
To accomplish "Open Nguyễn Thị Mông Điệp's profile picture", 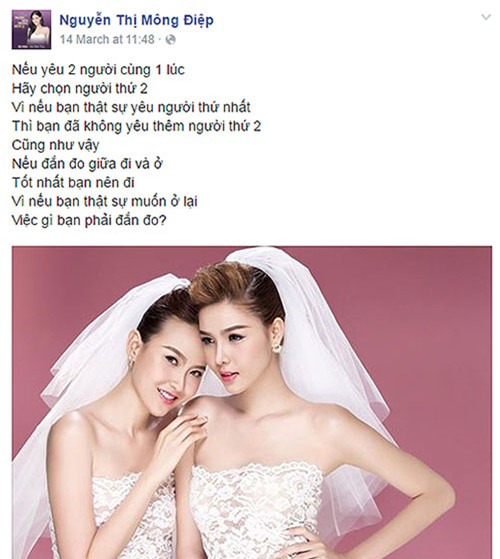I will (x=31, y=30).
